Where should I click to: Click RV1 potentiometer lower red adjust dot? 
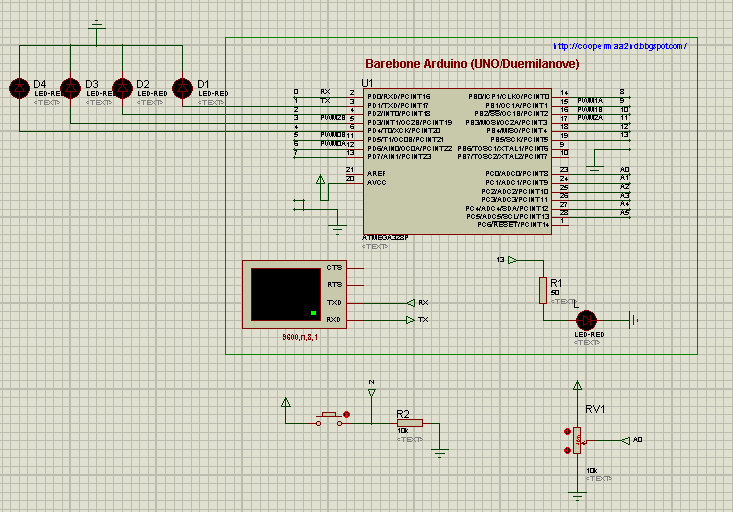[x=568, y=450]
